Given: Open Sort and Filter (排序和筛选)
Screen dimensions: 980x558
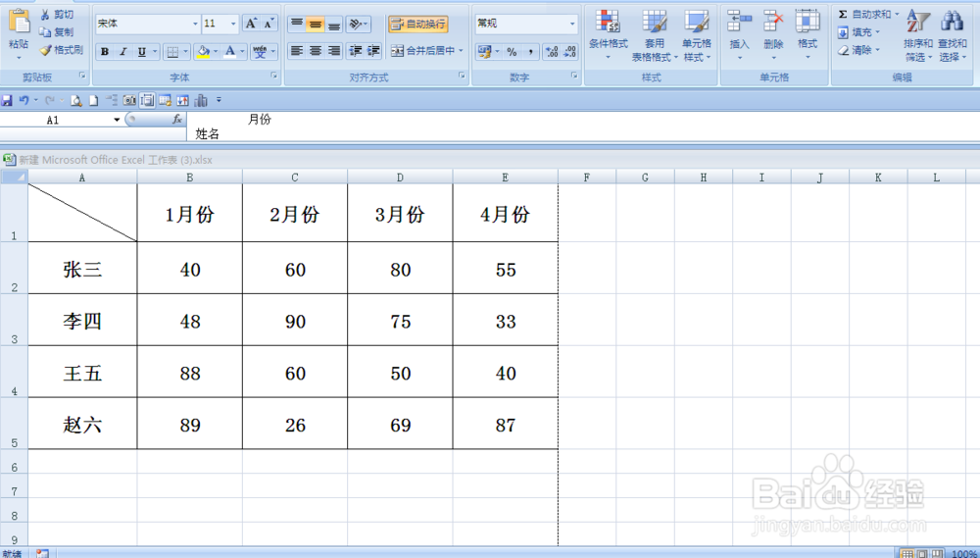Looking at the screenshot, I should pyautogui.click(x=918, y=35).
